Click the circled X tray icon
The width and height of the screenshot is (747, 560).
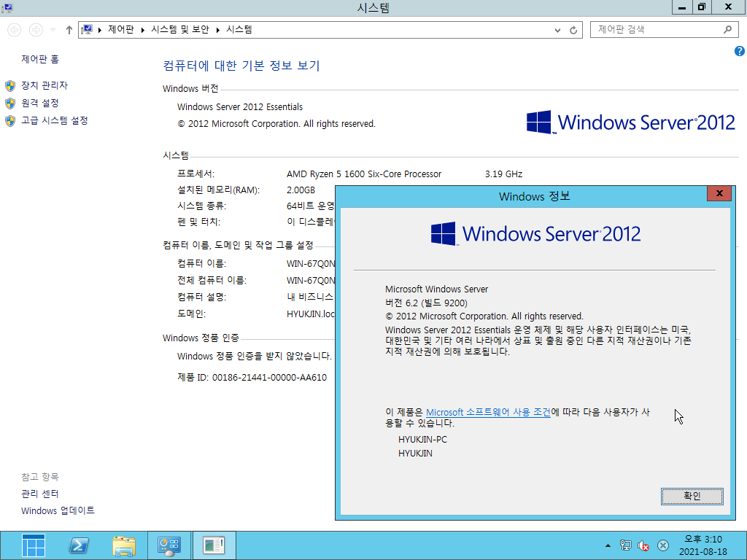point(662,545)
